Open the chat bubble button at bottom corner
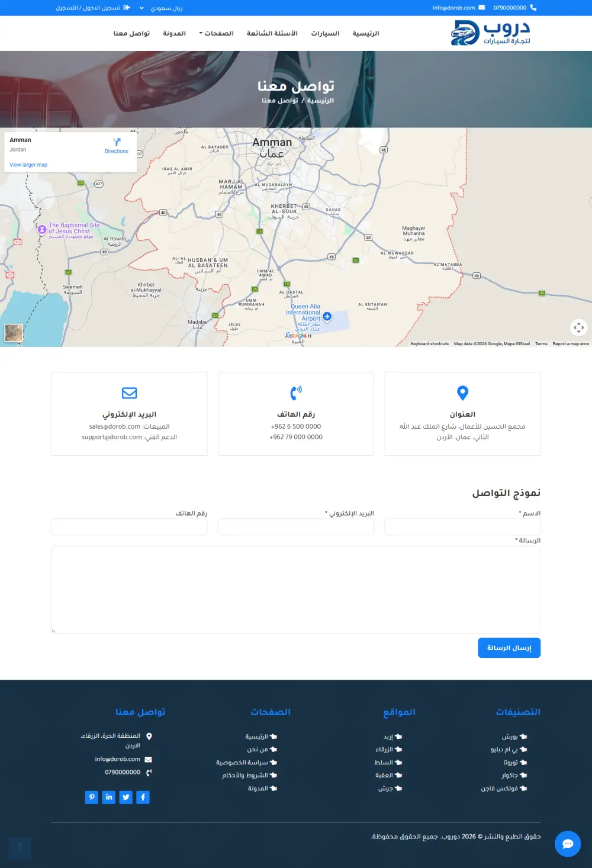Viewport: 592px width, 868px height. [x=567, y=843]
